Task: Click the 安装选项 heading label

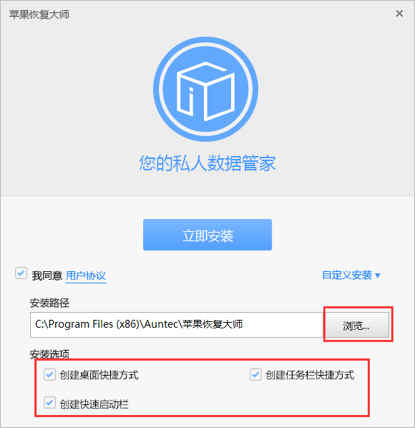Action: point(49,354)
